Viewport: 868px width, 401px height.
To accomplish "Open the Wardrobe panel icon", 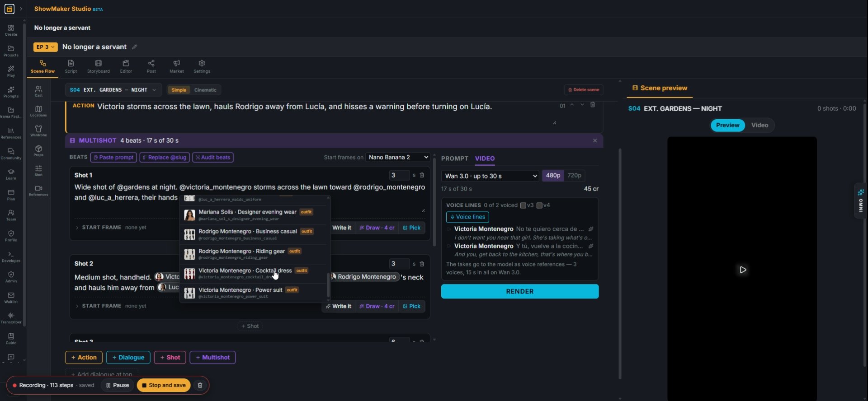I will 38,131.
